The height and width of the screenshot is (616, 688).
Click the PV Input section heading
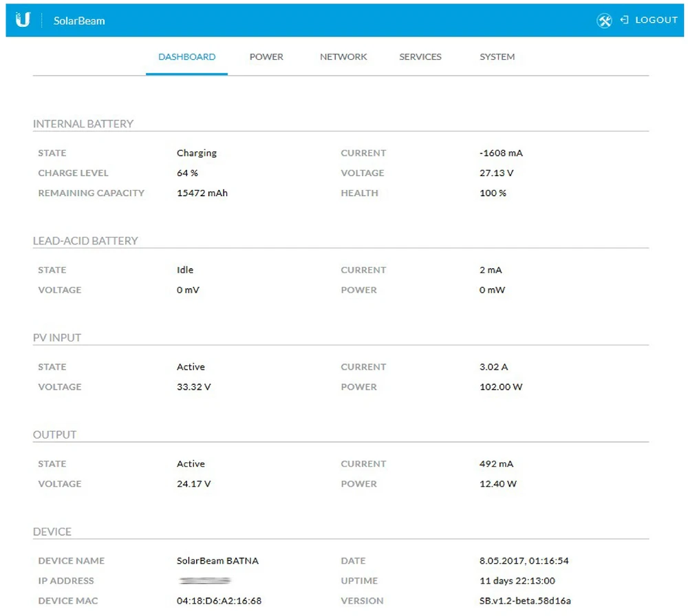point(57,338)
